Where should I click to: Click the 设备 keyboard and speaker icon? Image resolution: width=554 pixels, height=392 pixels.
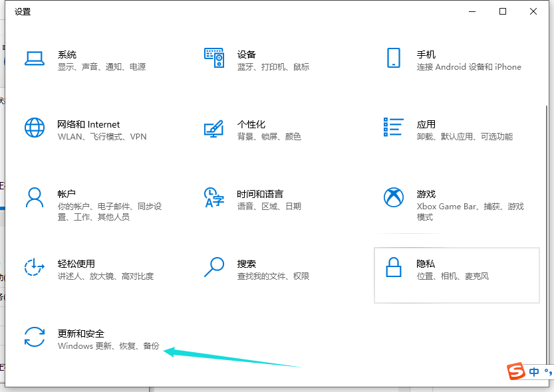coord(214,58)
